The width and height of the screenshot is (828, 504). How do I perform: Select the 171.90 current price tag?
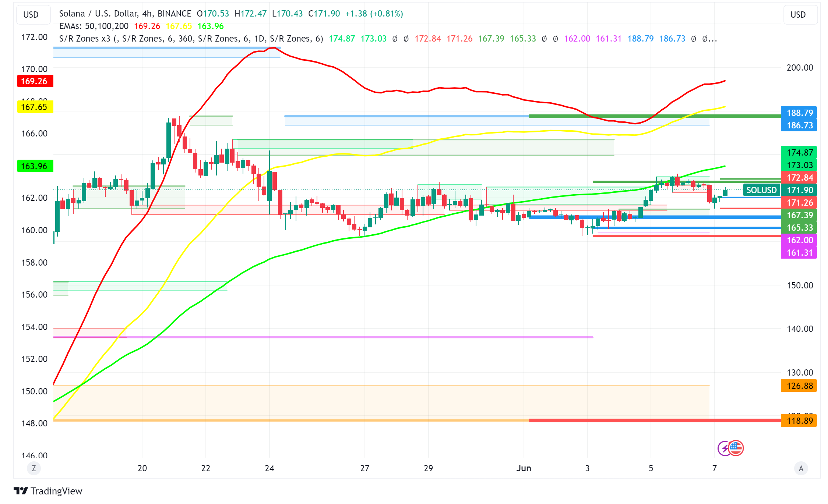pyautogui.click(x=799, y=190)
